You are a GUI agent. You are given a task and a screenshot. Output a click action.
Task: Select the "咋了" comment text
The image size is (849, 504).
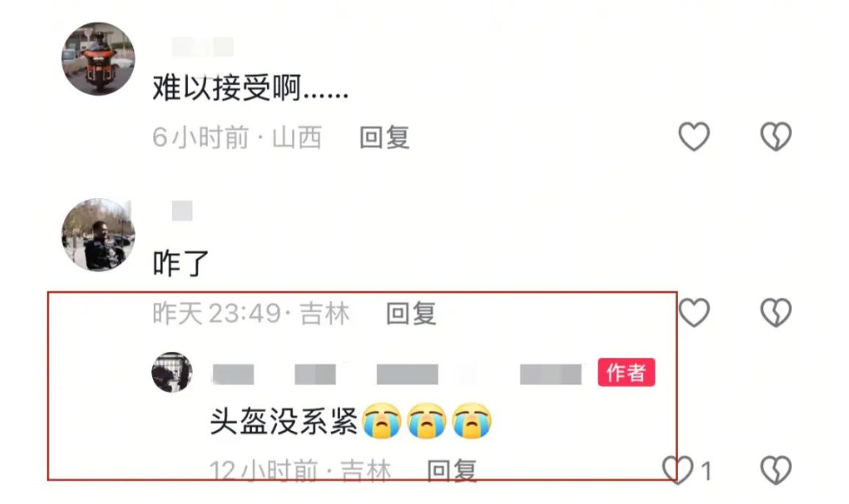click(181, 263)
